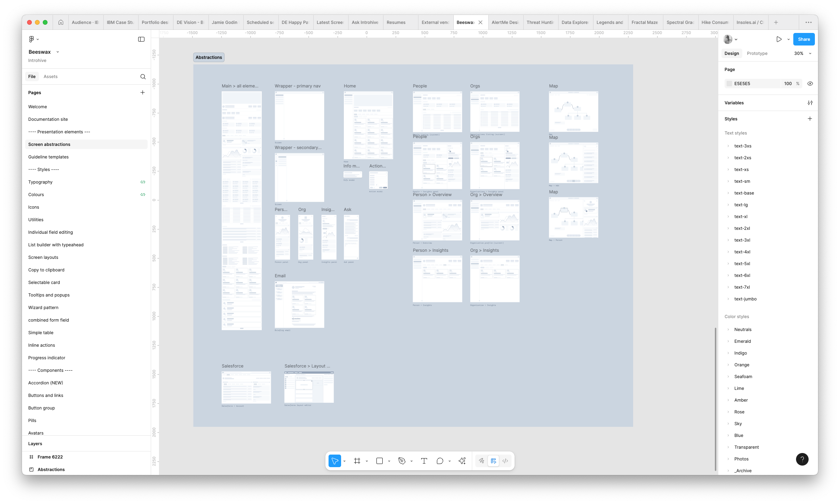Image resolution: width=840 pixels, height=504 pixels.
Task: Open variables settings icon
Action: 810,103
